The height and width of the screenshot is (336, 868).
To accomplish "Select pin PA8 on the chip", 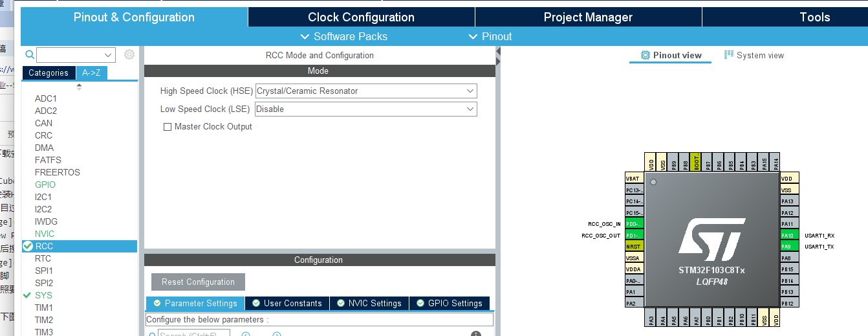I will pyautogui.click(x=790, y=258).
